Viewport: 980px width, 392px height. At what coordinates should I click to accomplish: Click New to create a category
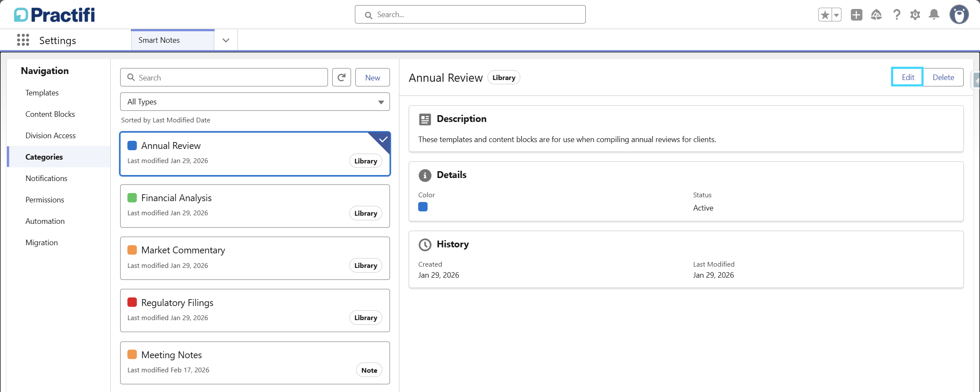point(372,77)
